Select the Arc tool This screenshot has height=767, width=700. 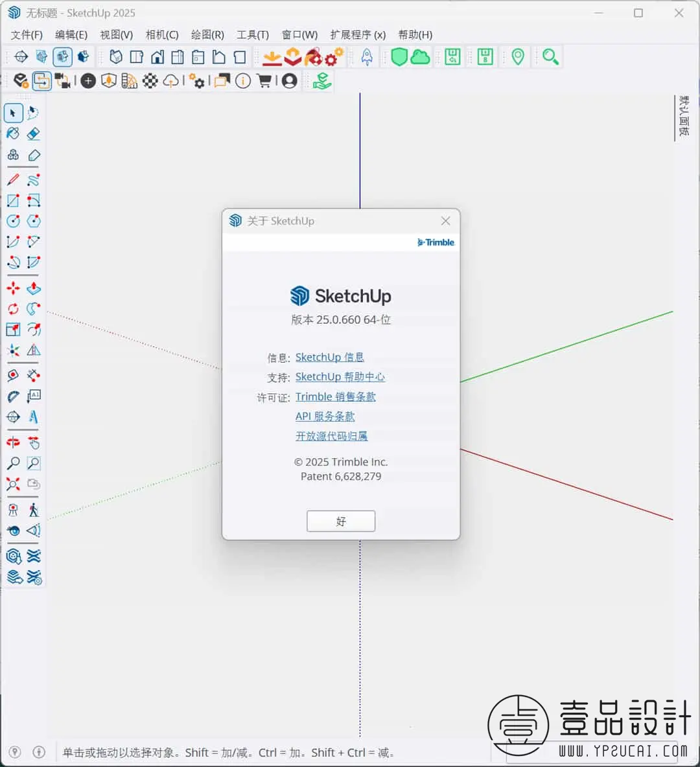pos(13,242)
